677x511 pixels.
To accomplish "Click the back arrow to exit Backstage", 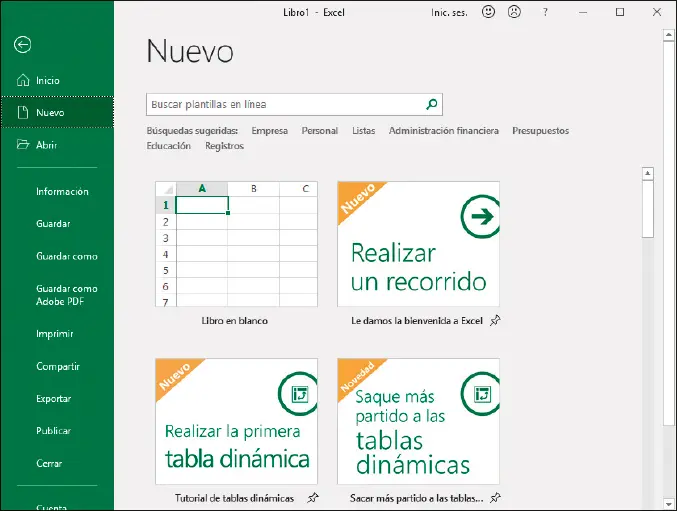I will pyautogui.click(x=23, y=44).
